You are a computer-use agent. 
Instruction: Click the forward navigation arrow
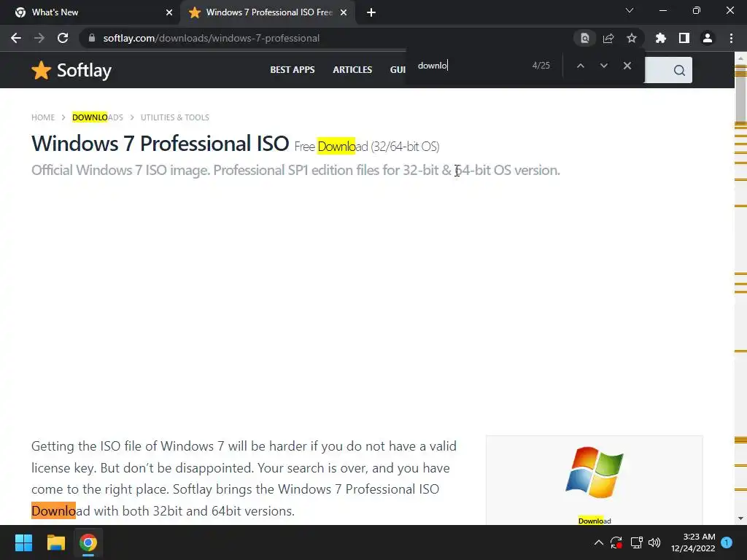(x=39, y=38)
